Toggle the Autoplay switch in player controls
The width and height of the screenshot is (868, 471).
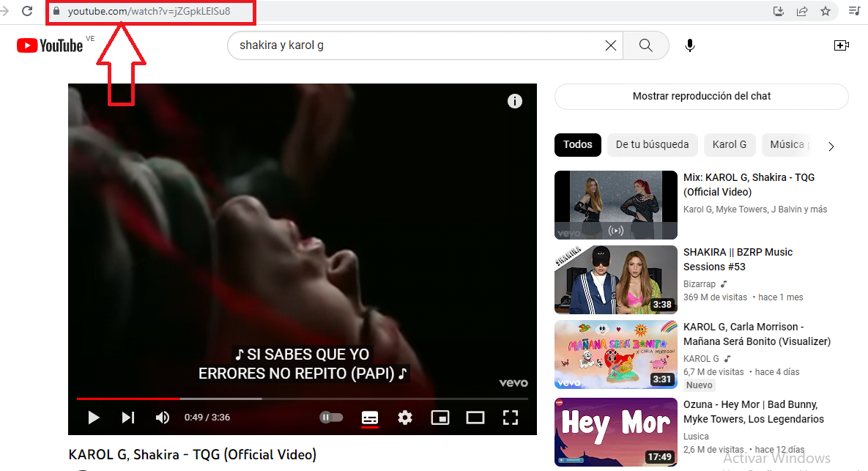click(331, 417)
